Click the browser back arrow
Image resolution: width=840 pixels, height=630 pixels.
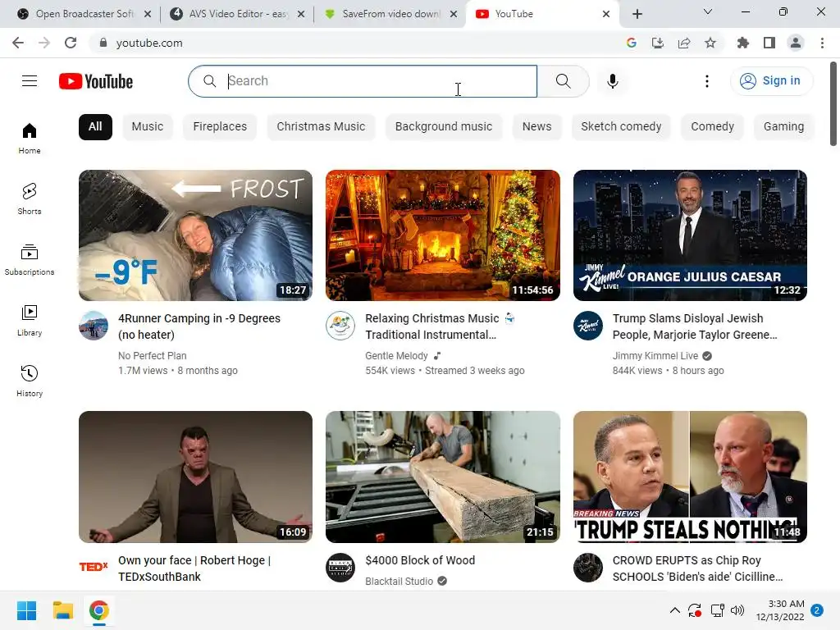[x=18, y=43]
